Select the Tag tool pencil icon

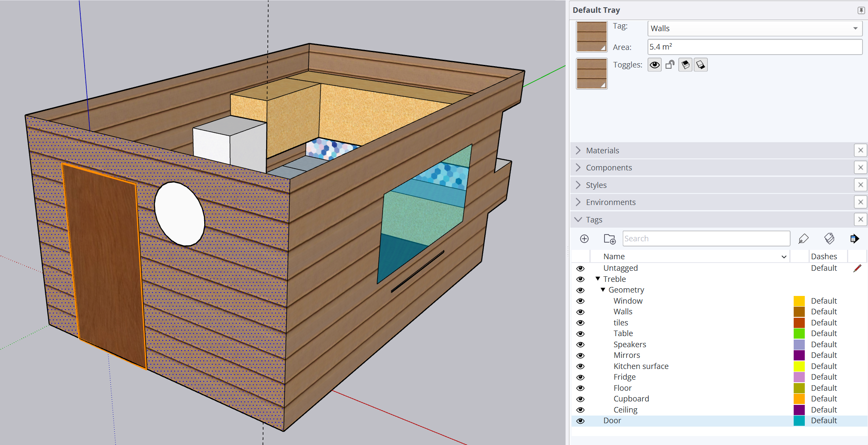click(x=803, y=239)
